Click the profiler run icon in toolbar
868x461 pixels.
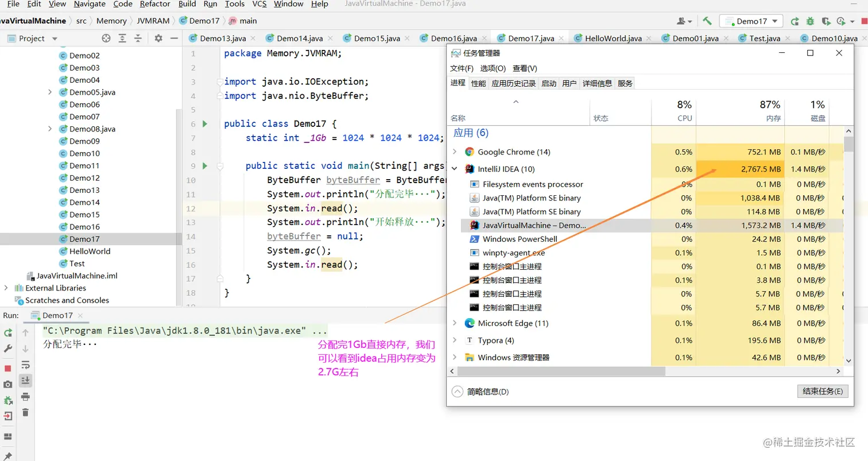click(840, 21)
